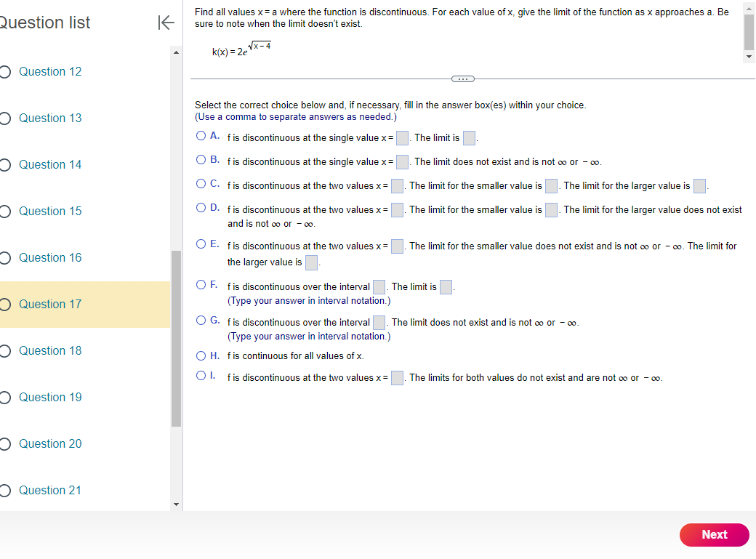
Task: Select answer choice E radio button
Action: coord(201,244)
